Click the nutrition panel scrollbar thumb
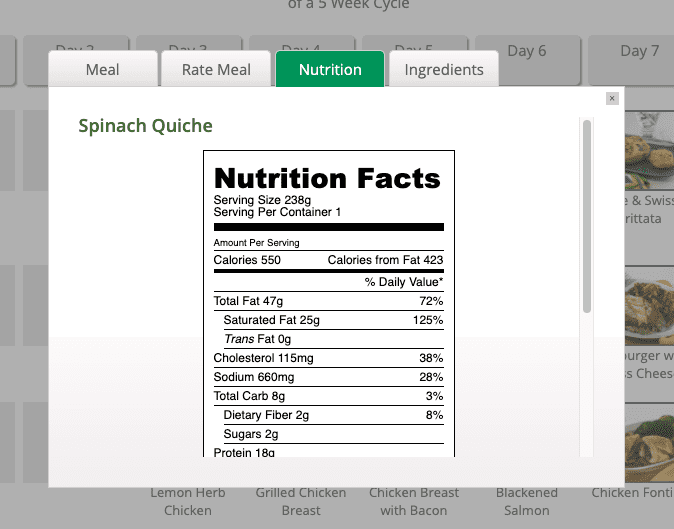 (587, 216)
